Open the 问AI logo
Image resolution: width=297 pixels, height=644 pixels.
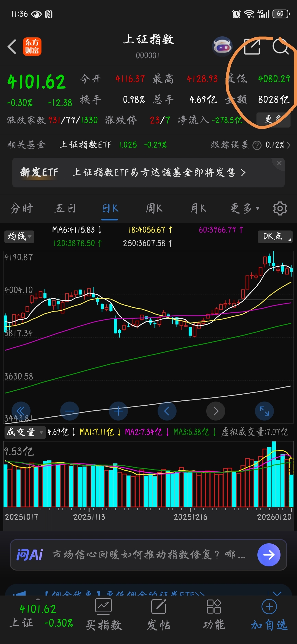(x=30, y=555)
